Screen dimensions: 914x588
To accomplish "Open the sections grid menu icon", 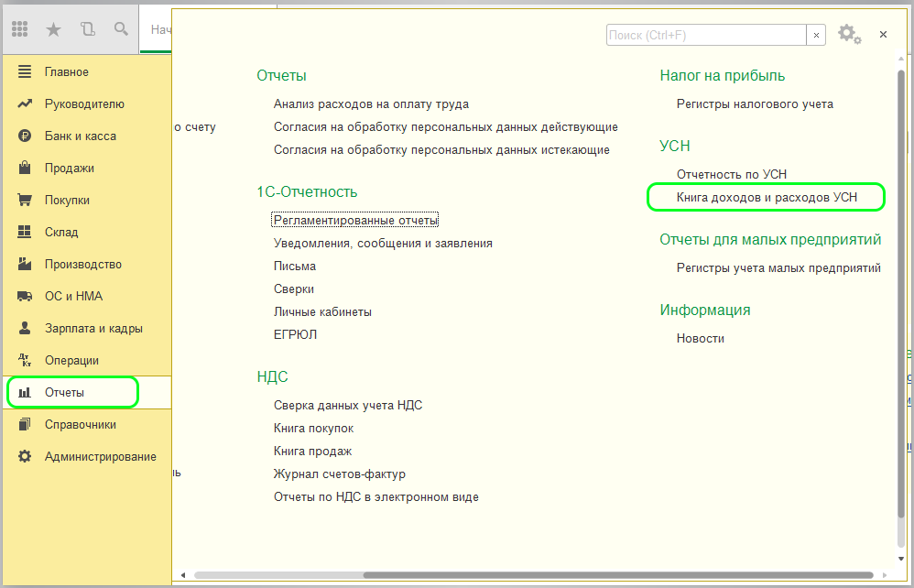I will 20,29.
